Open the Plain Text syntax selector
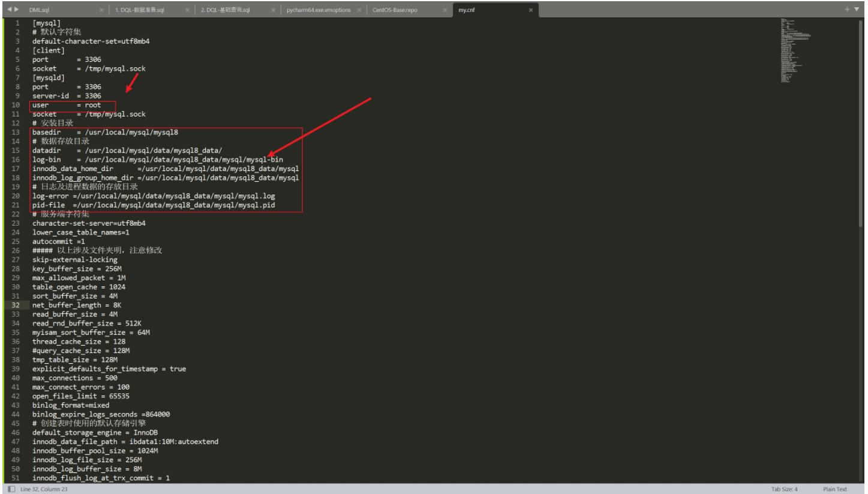Screen dimensions: 868x494 click(835, 489)
